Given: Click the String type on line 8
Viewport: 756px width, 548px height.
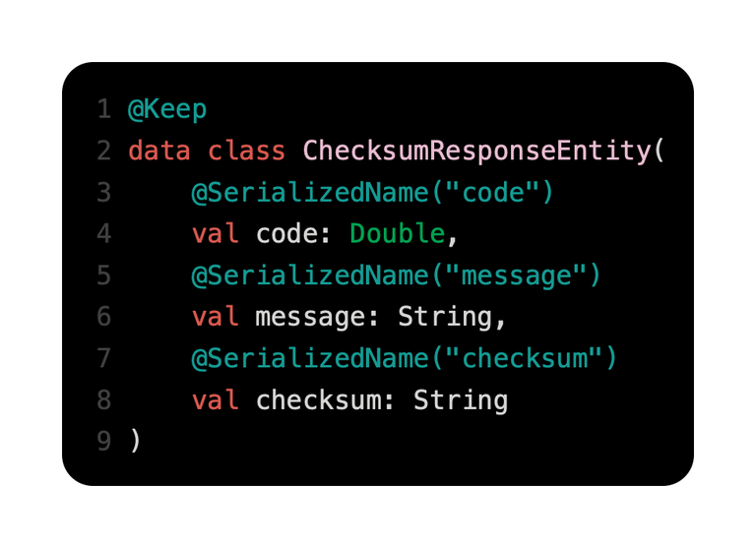Looking at the screenshot, I should (x=461, y=401).
